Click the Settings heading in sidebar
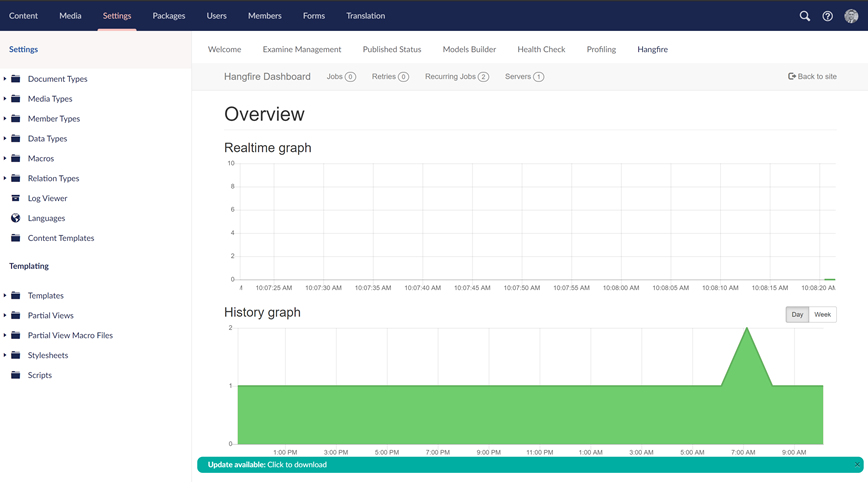This screenshot has height=482, width=868. pyautogui.click(x=23, y=49)
